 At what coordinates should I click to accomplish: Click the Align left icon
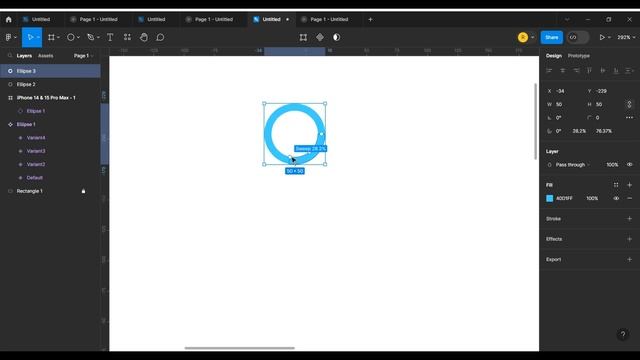pyautogui.click(x=549, y=71)
